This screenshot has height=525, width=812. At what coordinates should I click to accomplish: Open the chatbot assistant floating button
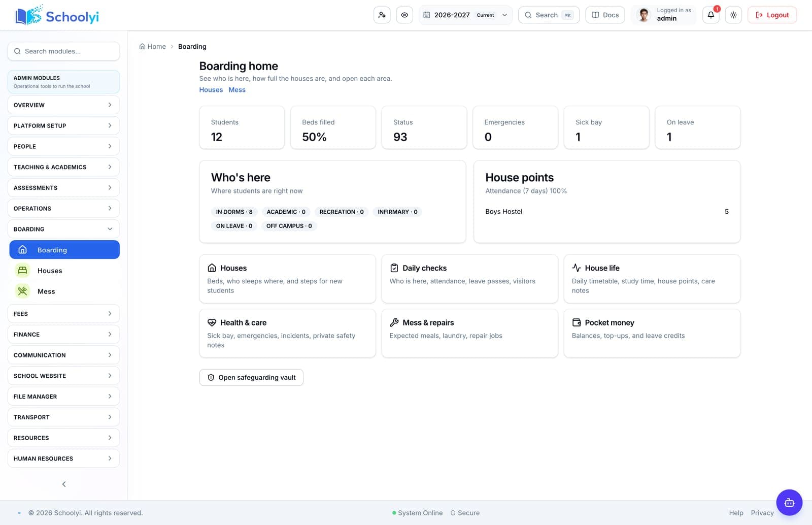point(789,503)
